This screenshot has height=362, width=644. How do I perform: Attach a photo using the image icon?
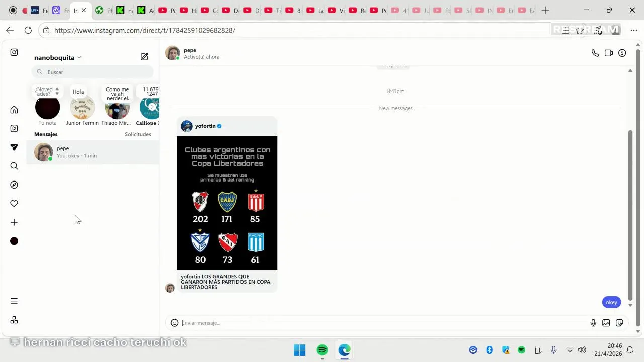pyautogui.click(x=606, y=323)
